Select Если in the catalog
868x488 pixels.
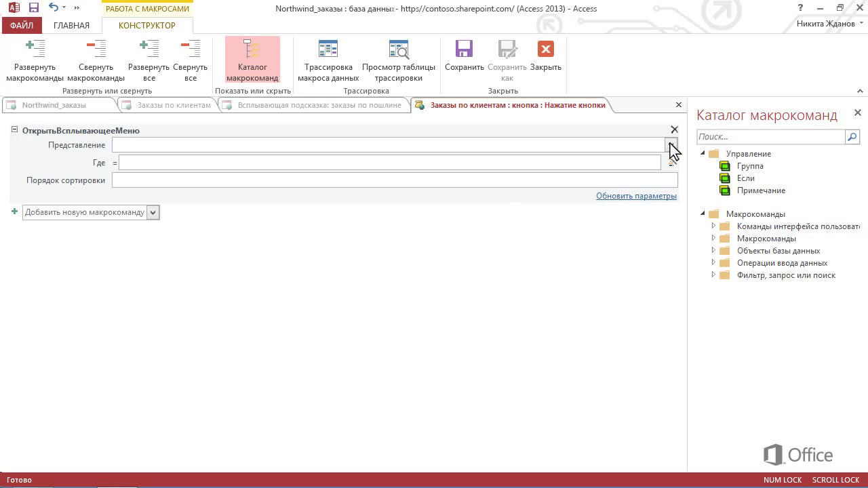tap(745, 178)
